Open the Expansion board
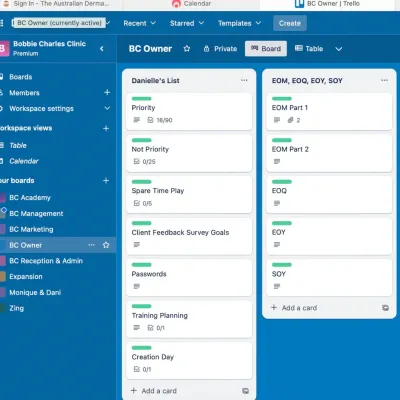 click(x=26, y=277)
